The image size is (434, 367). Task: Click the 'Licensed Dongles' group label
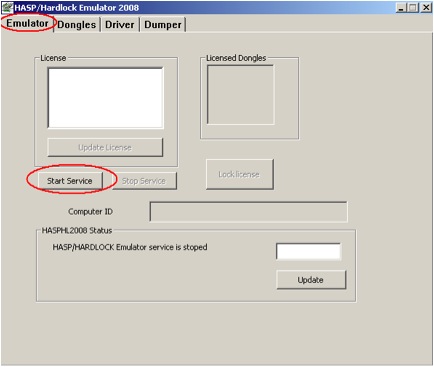[x=236, y=58]
